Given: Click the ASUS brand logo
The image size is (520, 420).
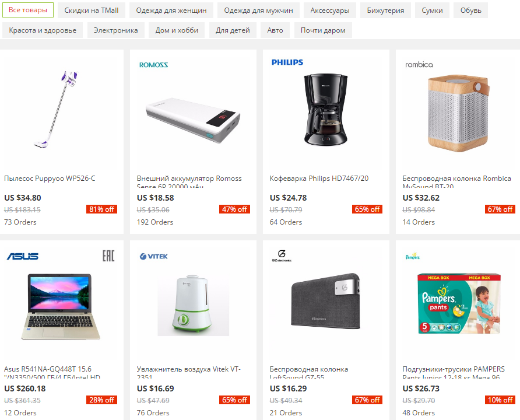Looking at the screenshot, I should point(23,256).
